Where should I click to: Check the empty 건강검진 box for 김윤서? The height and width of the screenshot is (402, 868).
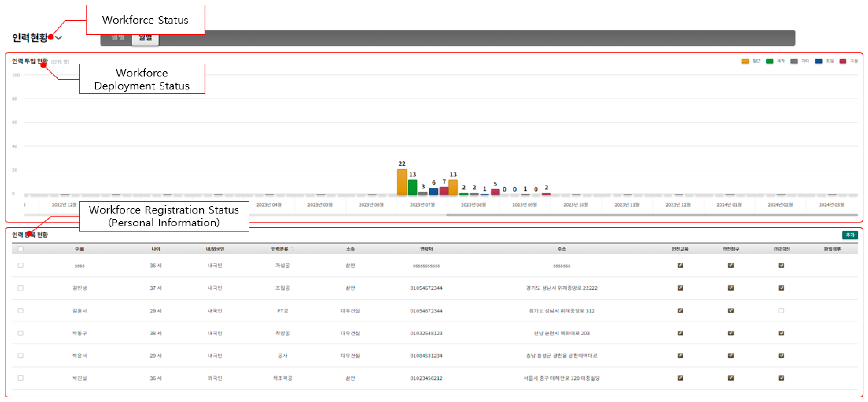pyautogui.click(x=781, y=311)
